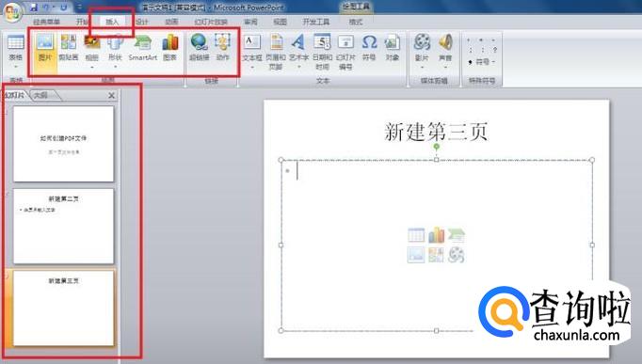The height and width of the screenshot is (364, 642).
Task: Click the Office button at top left
Action: click(x=12, y=12)
